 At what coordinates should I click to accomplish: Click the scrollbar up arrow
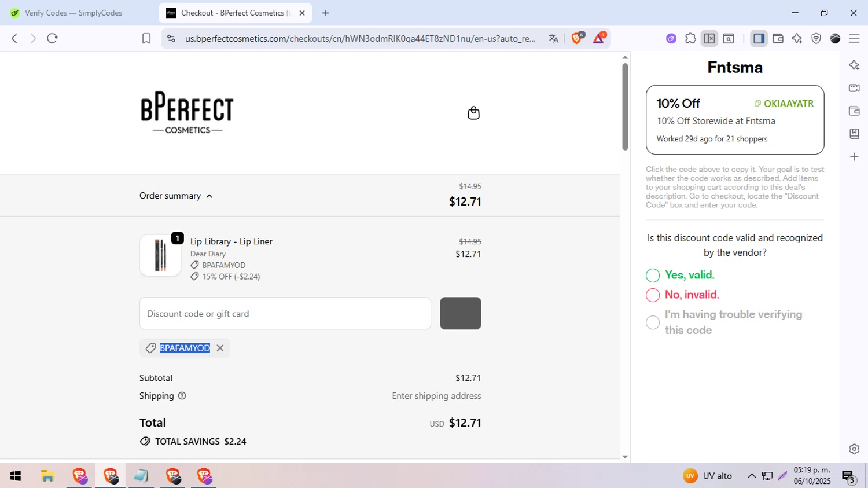(625, 57)
